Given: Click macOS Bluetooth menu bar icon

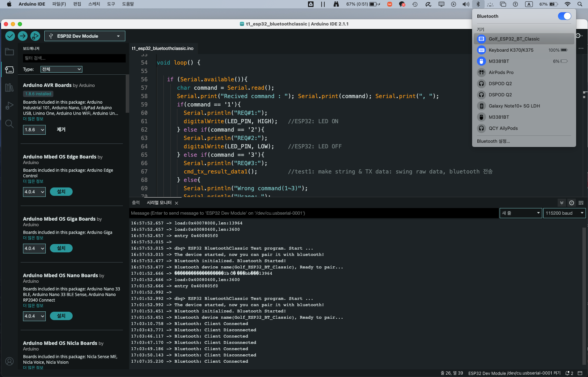Looking at the screenshot, I should click(x=478, y=4).
